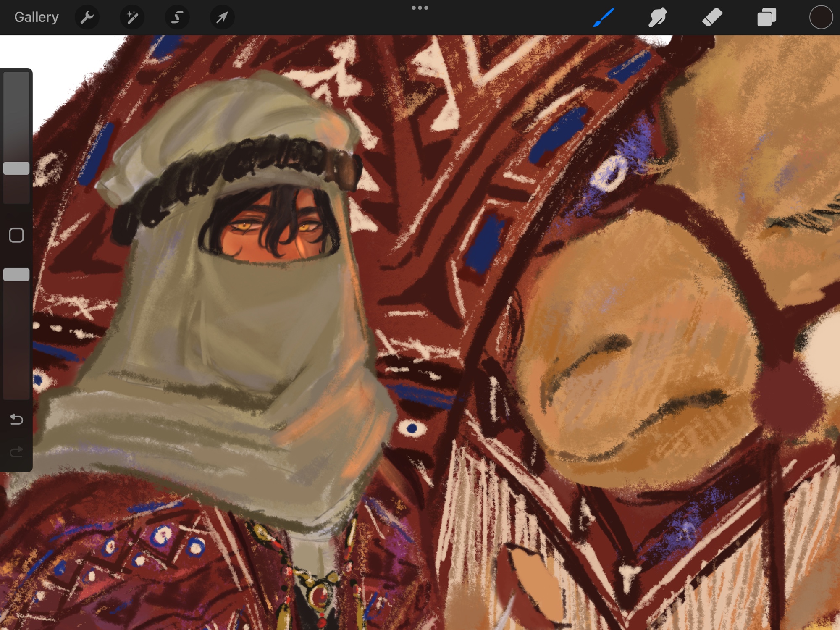Open the Layers panel
This screenshot has width=840, height=630.
(766, 17)
